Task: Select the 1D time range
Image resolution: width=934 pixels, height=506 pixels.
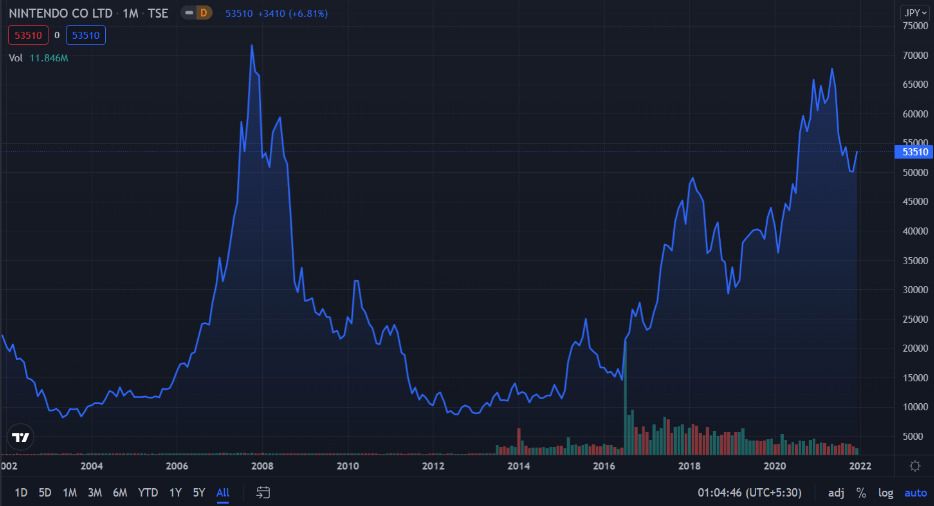Action: tap(21, 492)
